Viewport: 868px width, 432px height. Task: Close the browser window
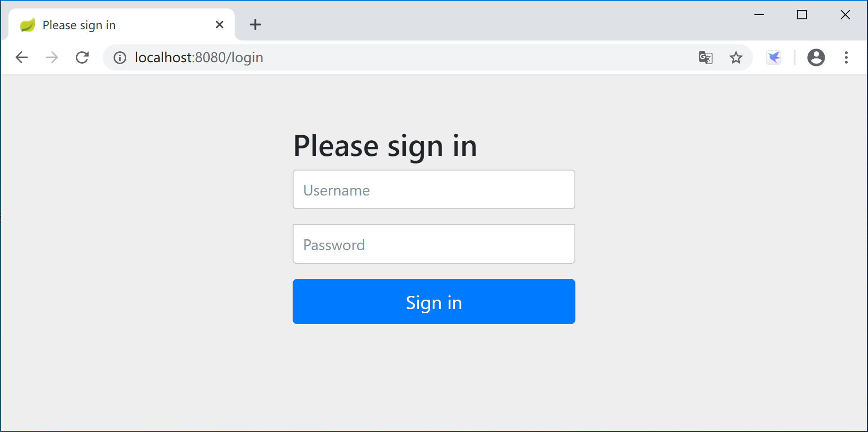point(845,15)
